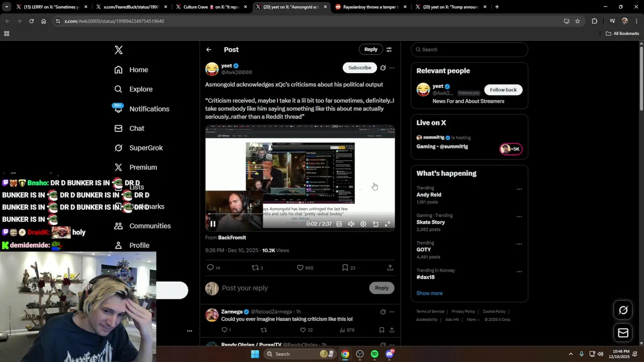Viewport: 644px width, 362px height.
Task: Open more menu for GOTY trend
Action: click(519, 244)
